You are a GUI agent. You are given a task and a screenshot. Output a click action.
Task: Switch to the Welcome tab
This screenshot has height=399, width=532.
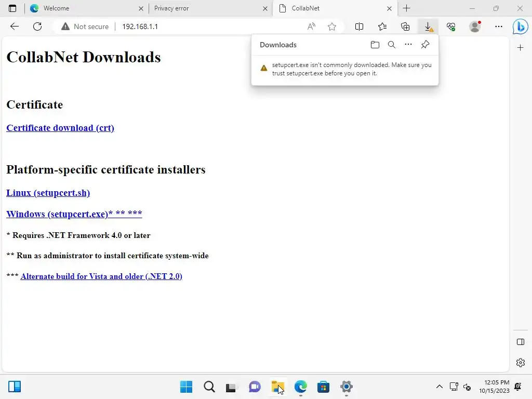click(87, 8)
